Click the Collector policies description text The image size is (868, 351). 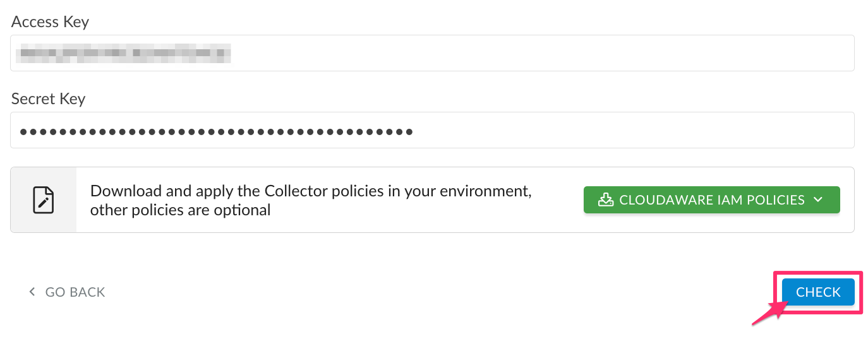click(311, 191)
